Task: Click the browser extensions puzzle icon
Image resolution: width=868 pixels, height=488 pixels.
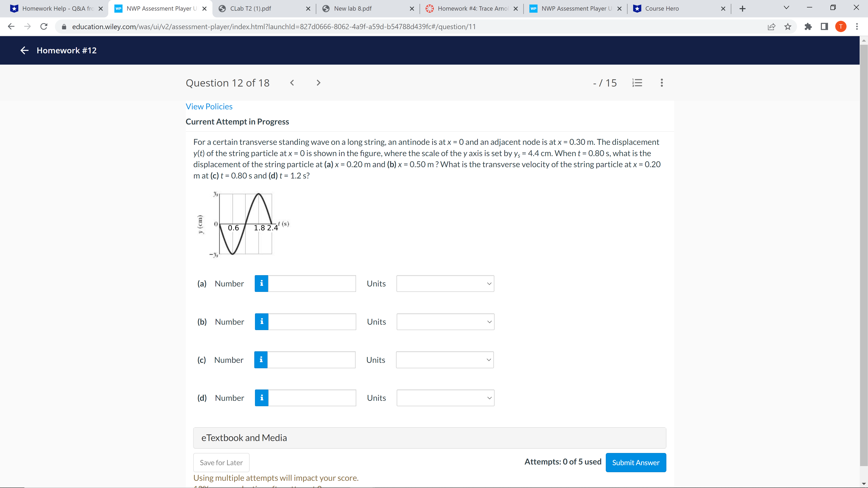Action: click(808, 27)
